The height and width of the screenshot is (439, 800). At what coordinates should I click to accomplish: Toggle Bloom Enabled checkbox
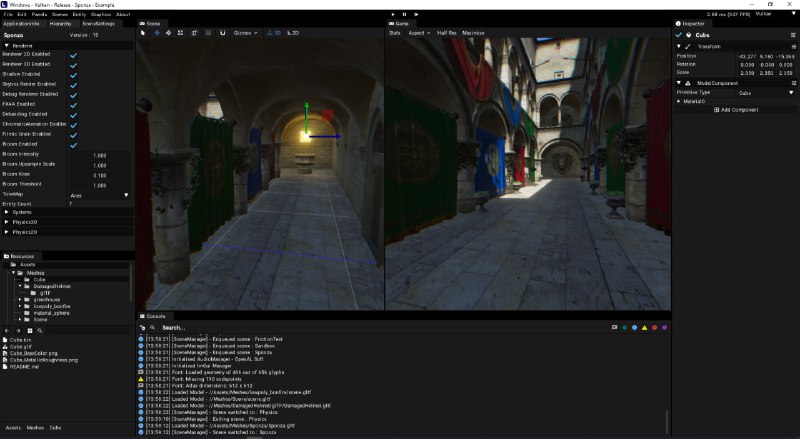click(73, 145)
